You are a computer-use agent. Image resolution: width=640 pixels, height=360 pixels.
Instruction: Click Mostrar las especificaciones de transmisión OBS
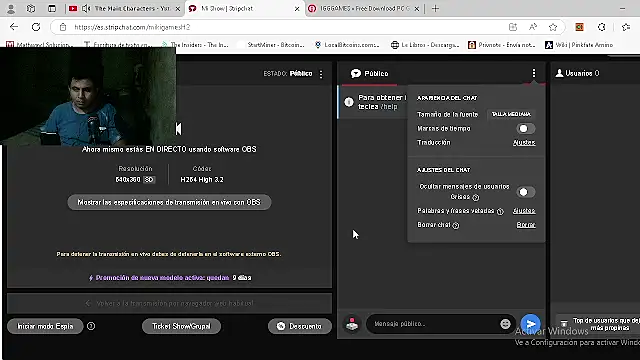pyautogui.click(x=169, y=202)
